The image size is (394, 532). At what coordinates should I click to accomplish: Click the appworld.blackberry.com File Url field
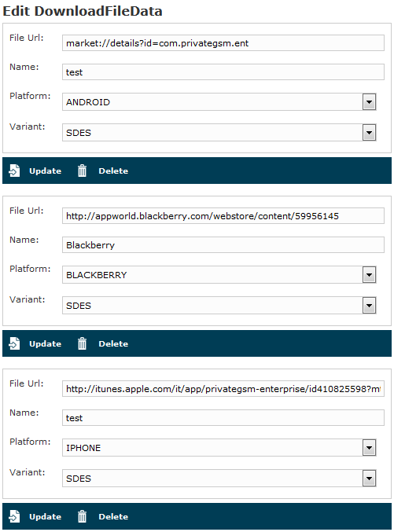coord(223,216)
